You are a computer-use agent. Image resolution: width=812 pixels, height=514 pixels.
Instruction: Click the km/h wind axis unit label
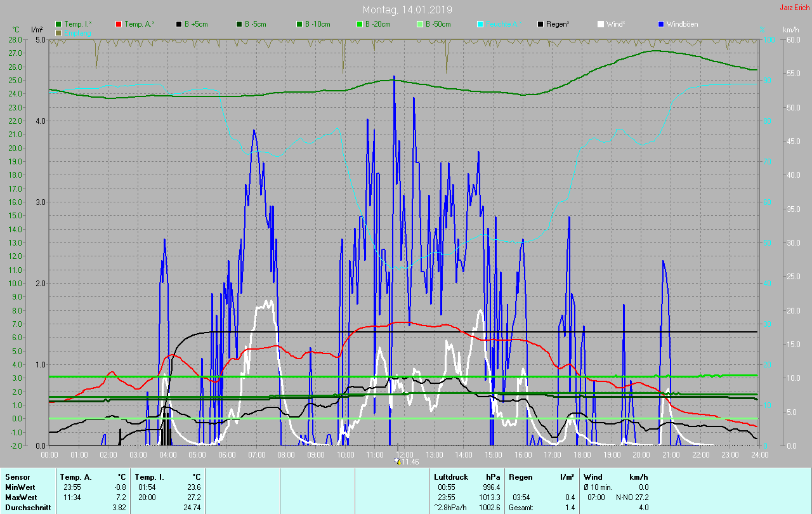[790, 30]
